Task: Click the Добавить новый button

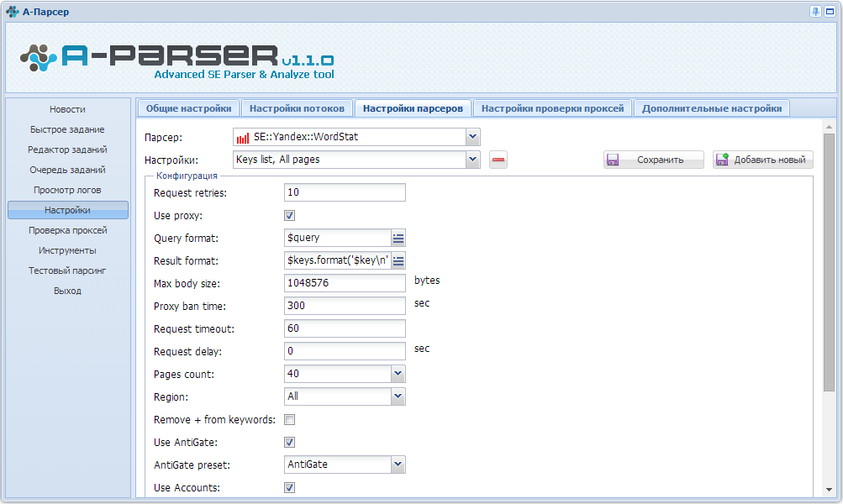Action: [x=763, y=160]
